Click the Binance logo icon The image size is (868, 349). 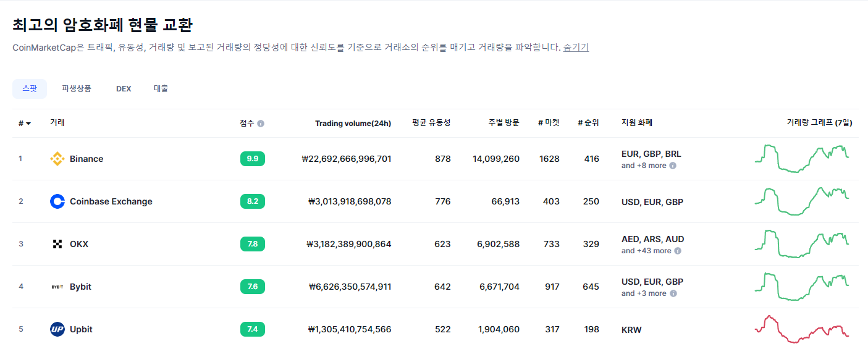coord(57,159)
